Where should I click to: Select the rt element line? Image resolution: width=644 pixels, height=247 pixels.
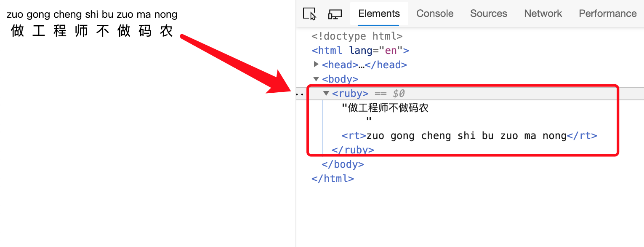(469, 136)
